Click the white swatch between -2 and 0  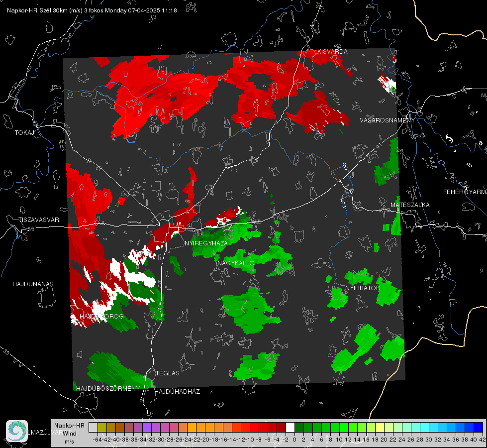click(x=290, y=427)
